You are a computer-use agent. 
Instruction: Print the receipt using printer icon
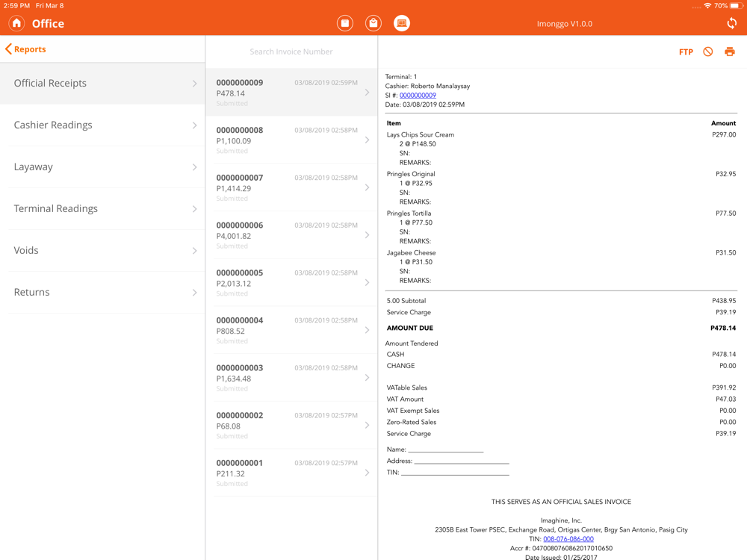(729, 52)
